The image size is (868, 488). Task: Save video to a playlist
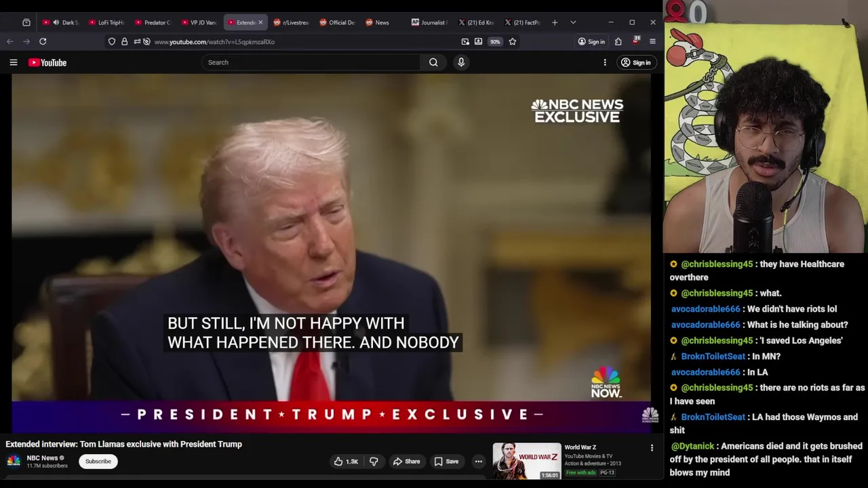click(x=447, y=462)
